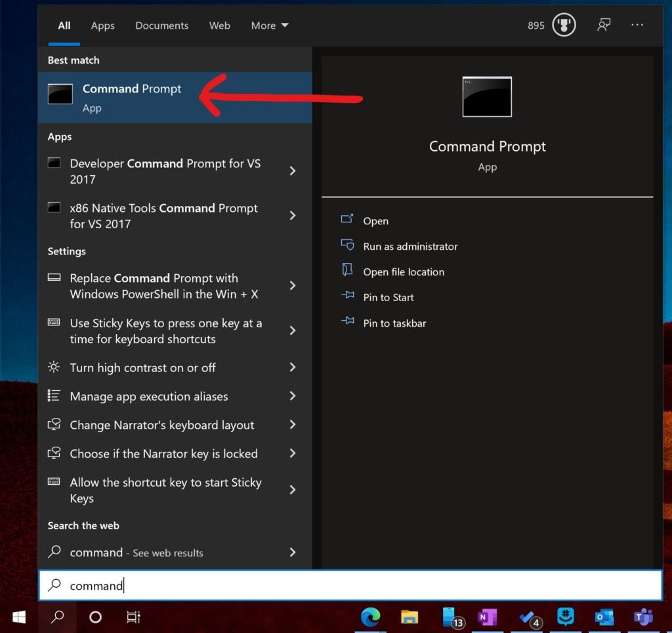Open search options via the ellipsis menu
Screen dimensions: 672x633
click(637, 25)
